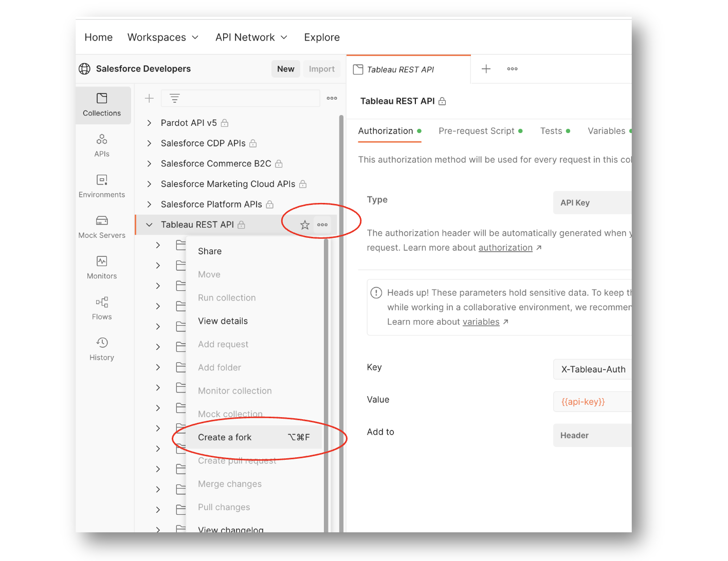This screenshot has width=728, height=561.
Task: Select Move in the context menu
Action: pyautogui.click(x=209, y=274)
